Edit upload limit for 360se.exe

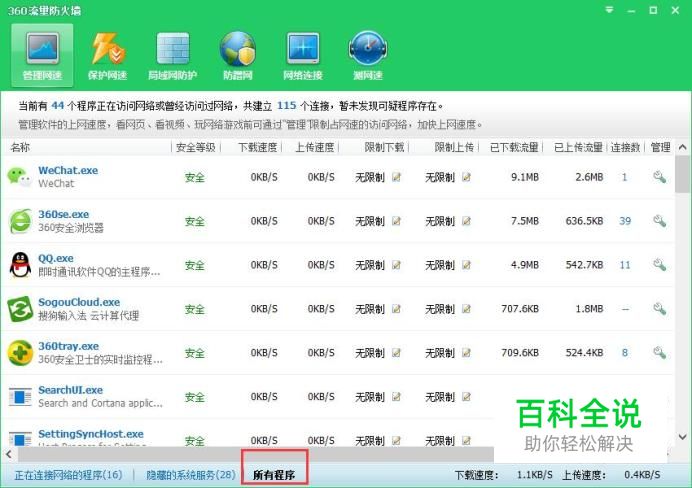466,221
